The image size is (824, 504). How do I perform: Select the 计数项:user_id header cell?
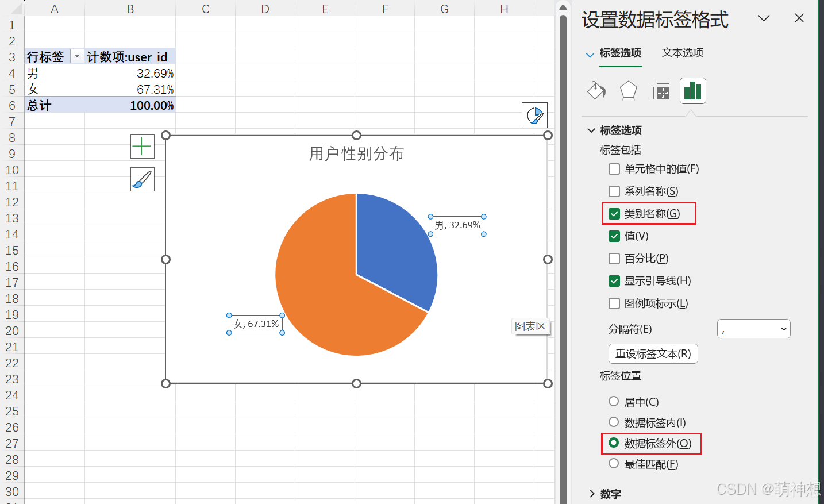point(130,56)
